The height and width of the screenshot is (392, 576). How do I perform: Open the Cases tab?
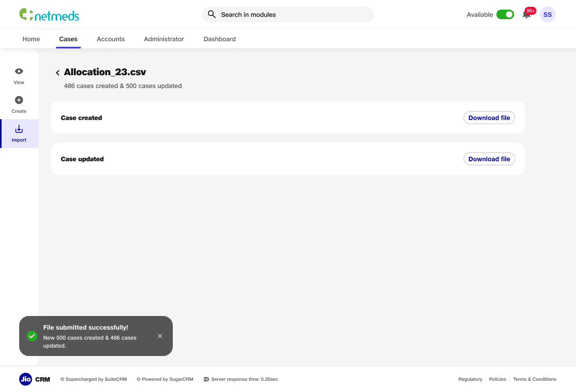point(68,39)
